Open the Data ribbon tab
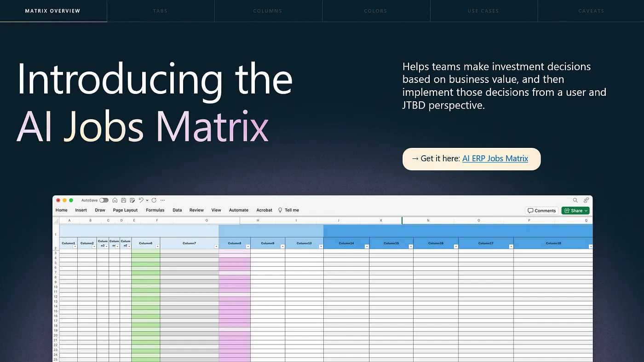Viewport: 644px width, 362px height. click(177, 210)
